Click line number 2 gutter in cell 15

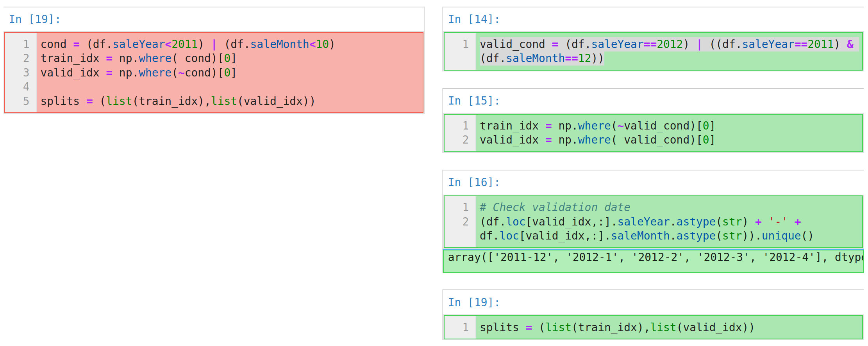pyautogui.click(x=465, y=140)
